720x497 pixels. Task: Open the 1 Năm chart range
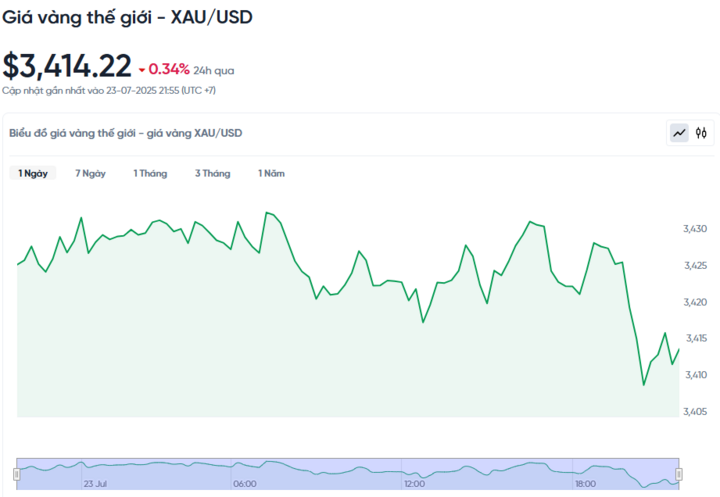coord(271,173)
